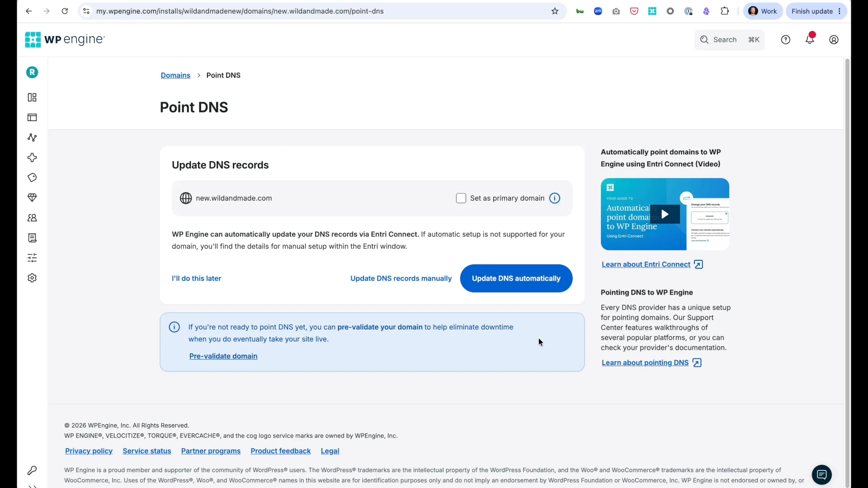Click the WP Engine logo
Viewport: 868px width, 488px height.
[65, 40]
